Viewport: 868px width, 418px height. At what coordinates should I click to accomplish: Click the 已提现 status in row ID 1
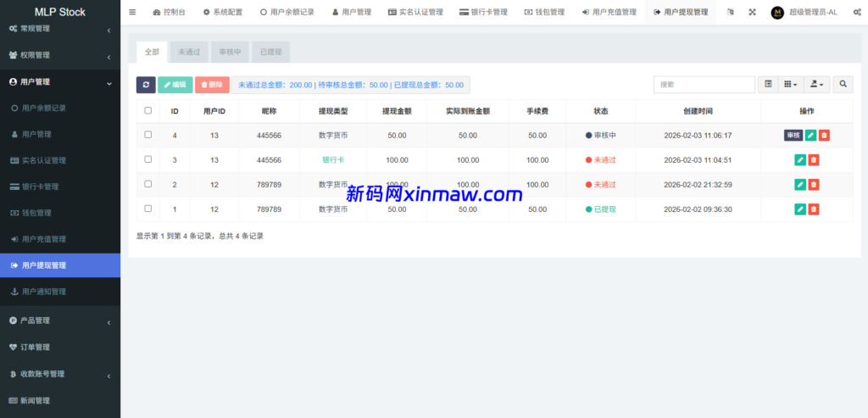(x=601, y=209)
